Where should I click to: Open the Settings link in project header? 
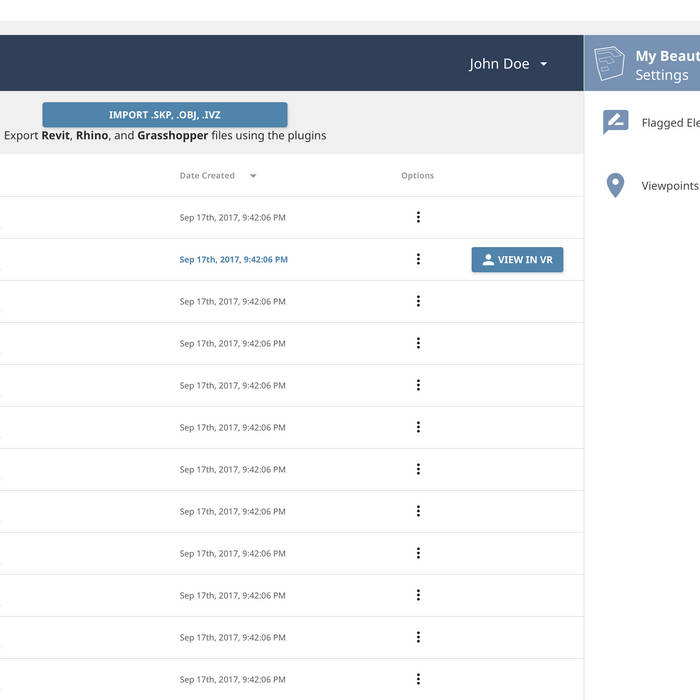pyautogui.click(x=661, y=75)
